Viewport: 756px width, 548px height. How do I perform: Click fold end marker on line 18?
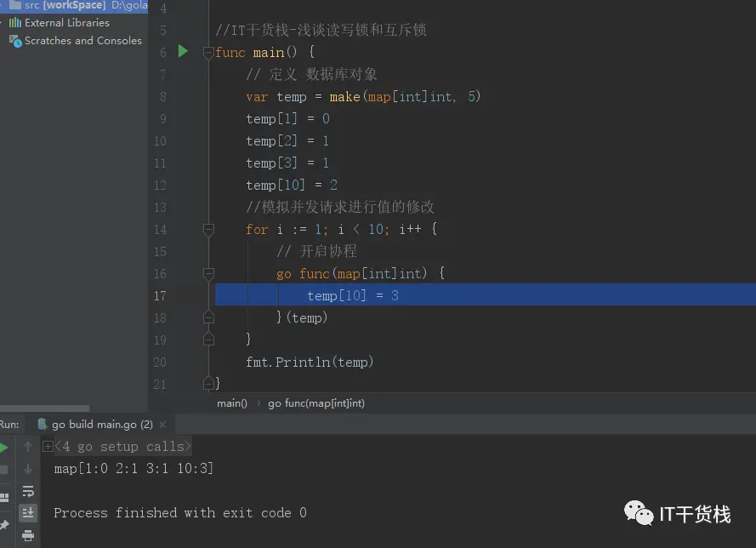pos(208,317)
